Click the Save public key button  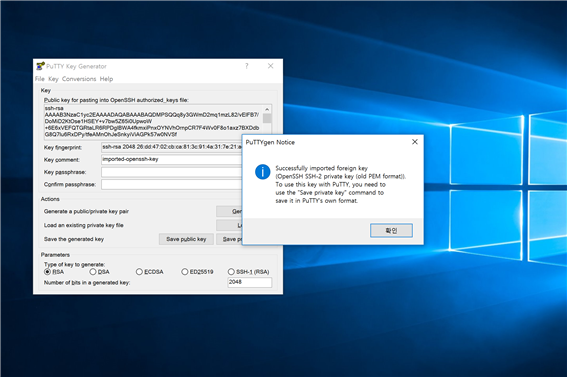pyautogui.click(x=186, y=239)
